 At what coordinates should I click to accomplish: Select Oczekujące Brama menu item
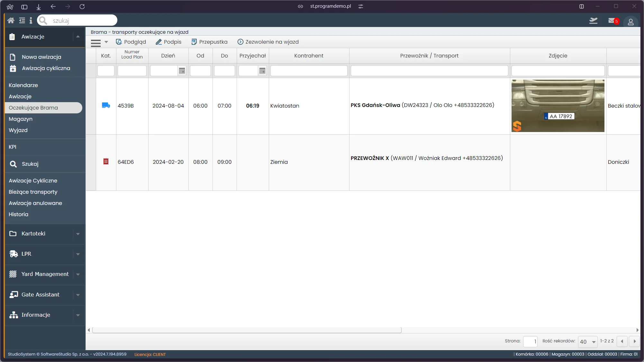pyautogui.click(x=43, y=108)
